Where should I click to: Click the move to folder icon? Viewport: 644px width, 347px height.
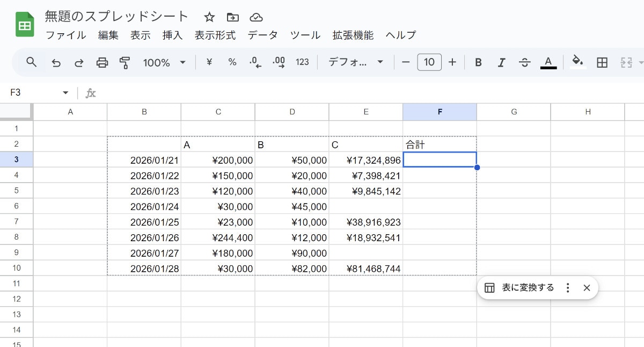[232, 17]
